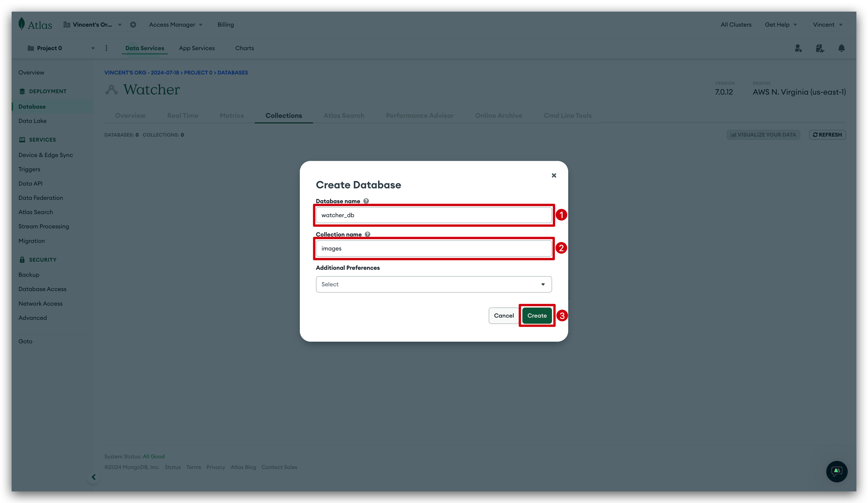Expand the Project 0 selector
This screenshot has height=503, width=868.
tap(61, 48)
